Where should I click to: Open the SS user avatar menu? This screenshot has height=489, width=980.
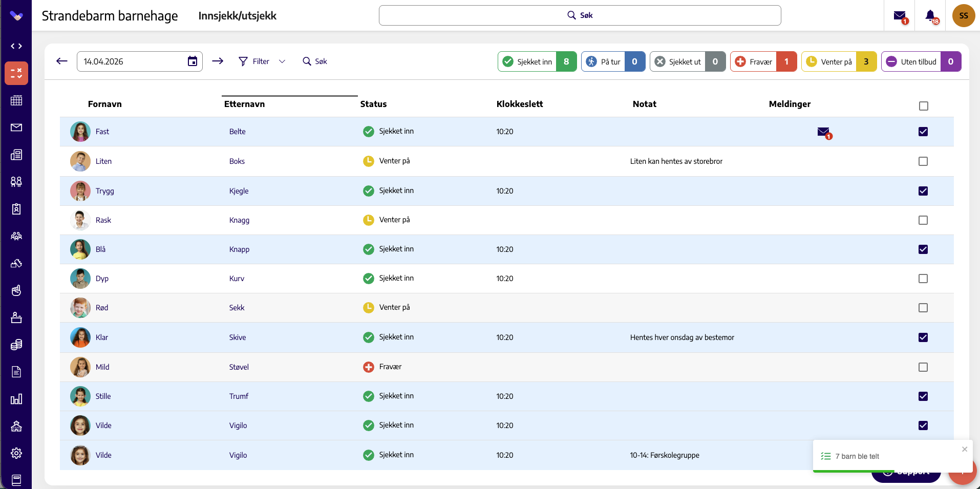tap(964, 16)
